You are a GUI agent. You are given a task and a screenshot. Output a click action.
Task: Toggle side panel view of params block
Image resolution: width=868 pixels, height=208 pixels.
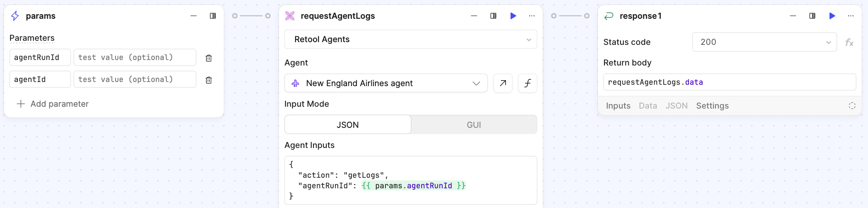point(213,16)
